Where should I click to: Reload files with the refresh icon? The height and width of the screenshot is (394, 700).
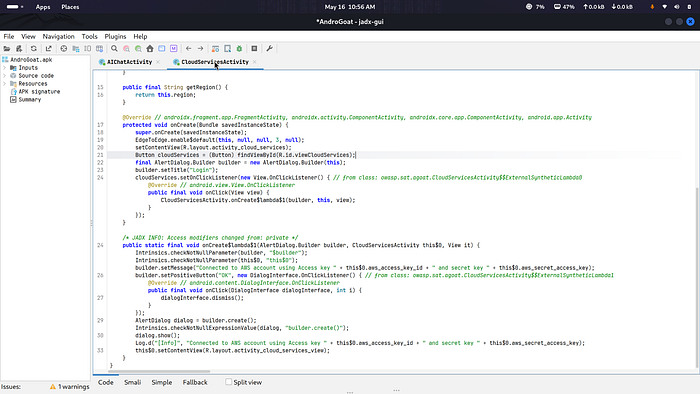33,49
